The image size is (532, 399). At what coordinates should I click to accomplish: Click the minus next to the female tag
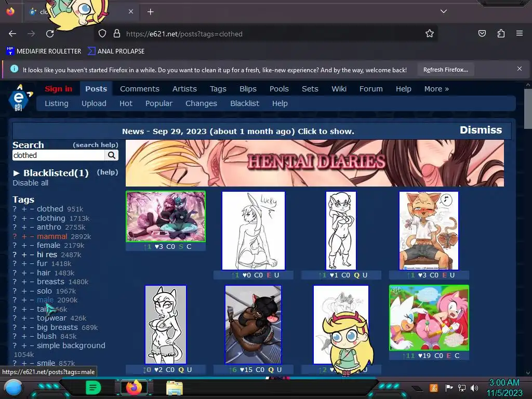(32, 245)
